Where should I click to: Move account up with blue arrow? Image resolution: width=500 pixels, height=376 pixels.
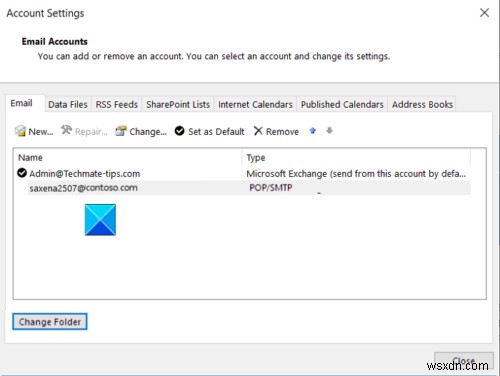point(312,131)
